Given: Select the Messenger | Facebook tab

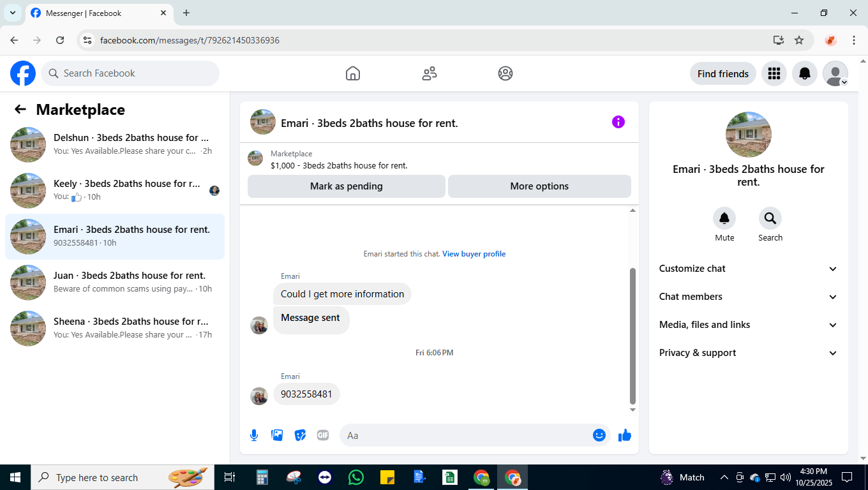Looking at the screenshot, I should click(99, 13).
